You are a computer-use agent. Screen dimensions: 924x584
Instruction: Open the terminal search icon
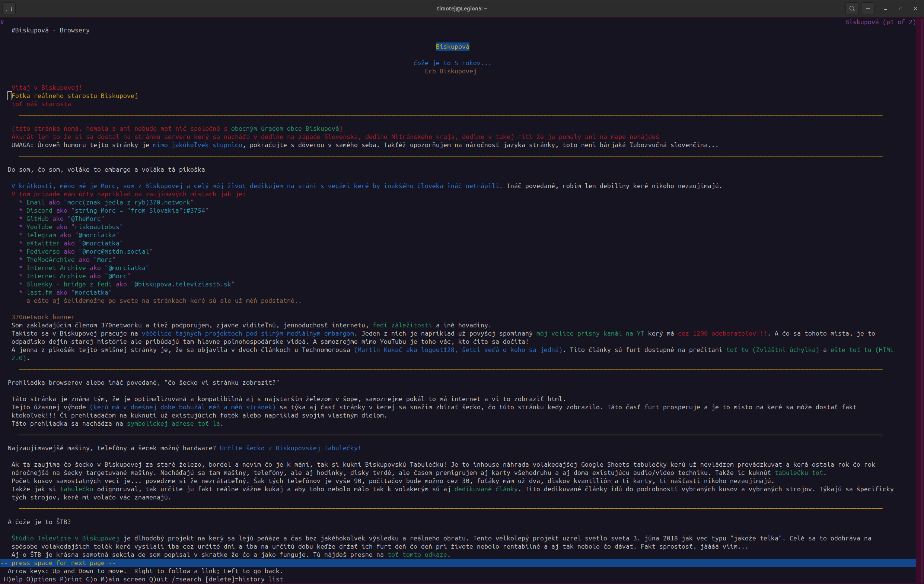click(852, 9)
